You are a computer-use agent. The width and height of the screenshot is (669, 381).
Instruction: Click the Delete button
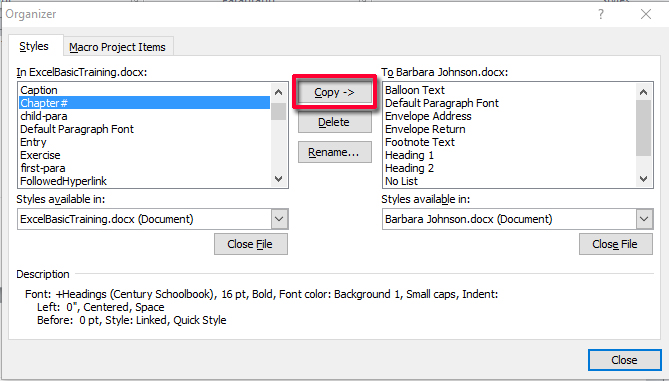coord(334,122)
